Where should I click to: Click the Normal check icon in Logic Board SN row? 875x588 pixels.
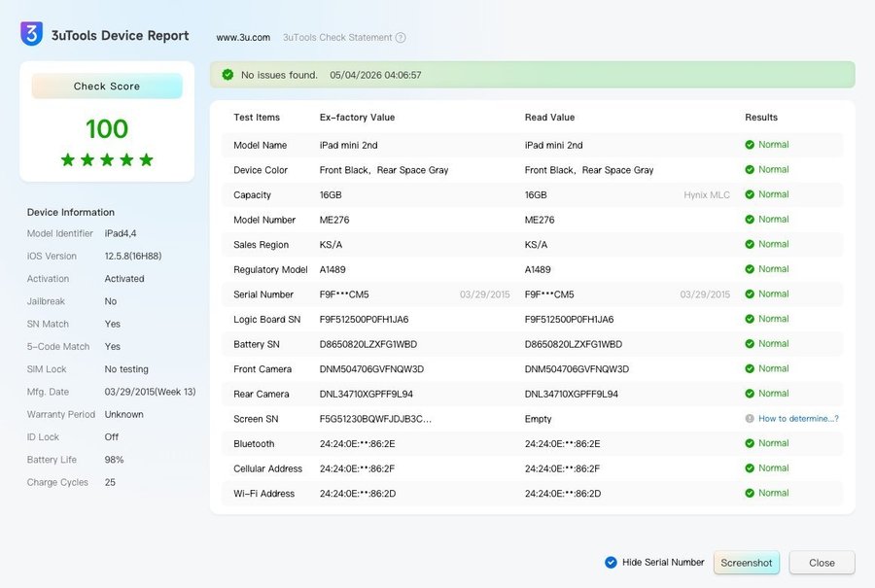click(x=750, y=319)
